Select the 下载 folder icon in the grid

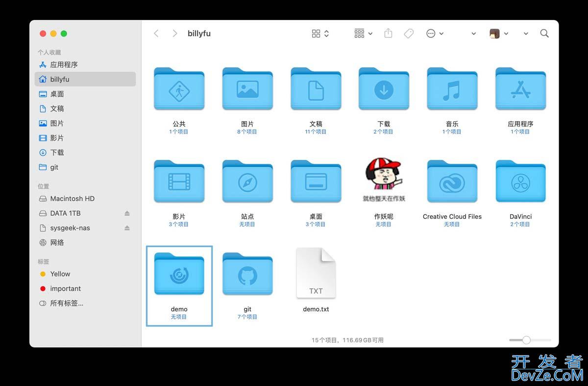[384, 89]
